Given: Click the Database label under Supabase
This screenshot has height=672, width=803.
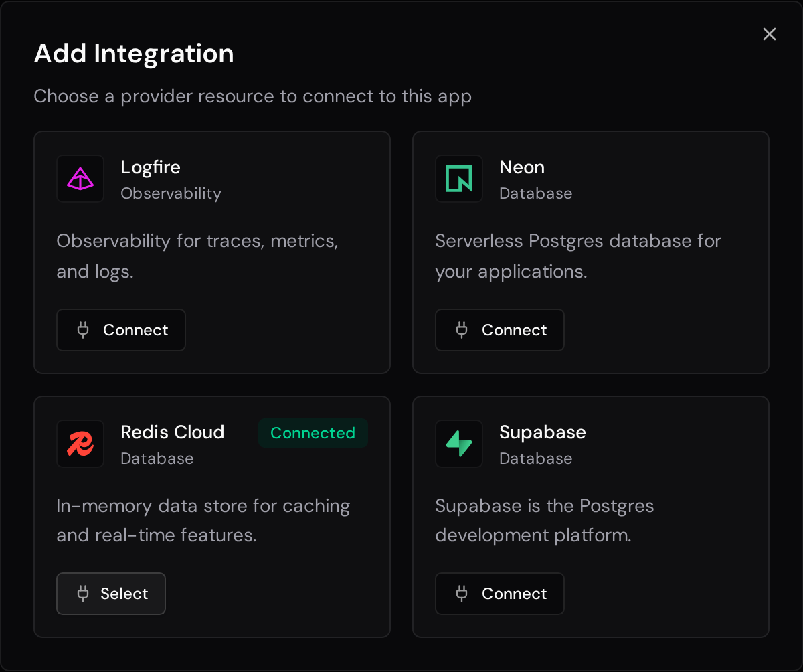Looking at the screenshot, I should (x=536, y=458).
